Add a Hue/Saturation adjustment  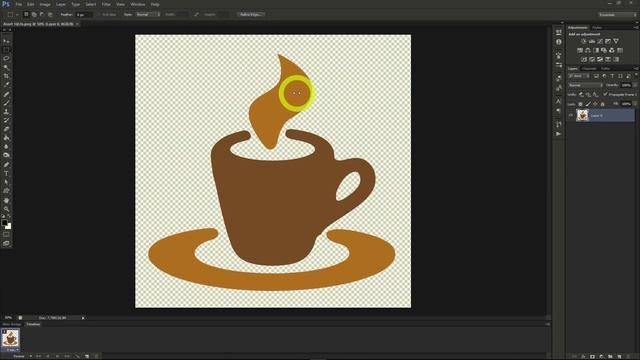click(x=580, y=50)
